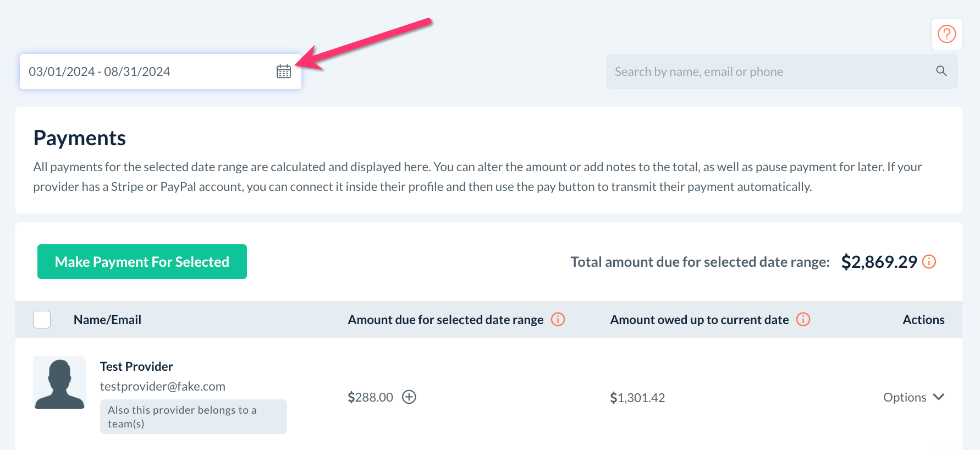Tick the select-all checkbox in table header
The image size is (980, 450).
pos(42,320)
